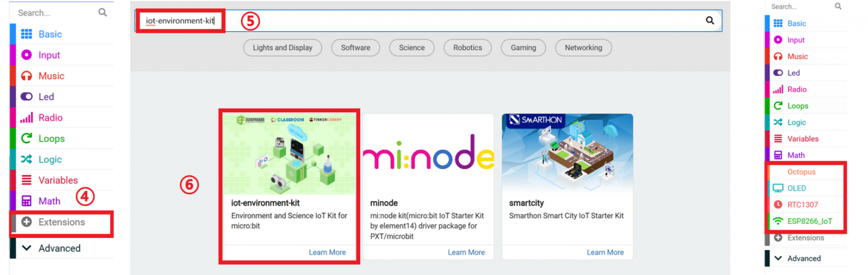Open Learn More link for minode
Viewport: 868px width, 275px height.
point(466,252)
